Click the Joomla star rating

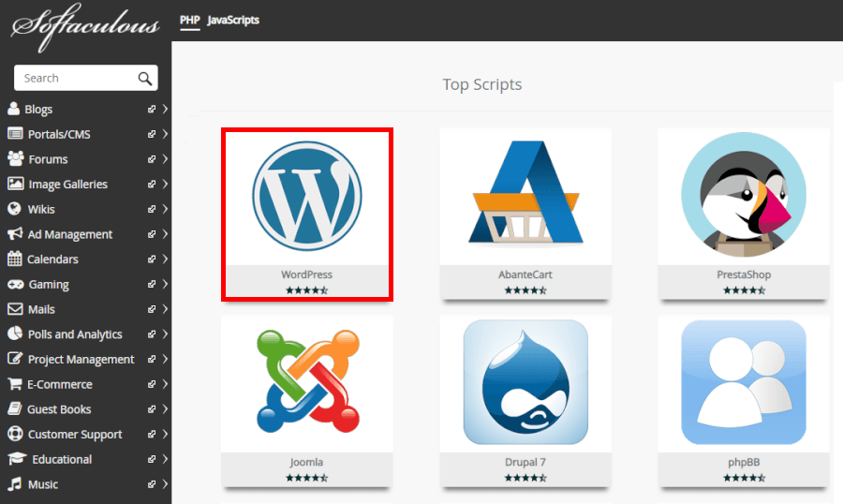click(307, 478)
